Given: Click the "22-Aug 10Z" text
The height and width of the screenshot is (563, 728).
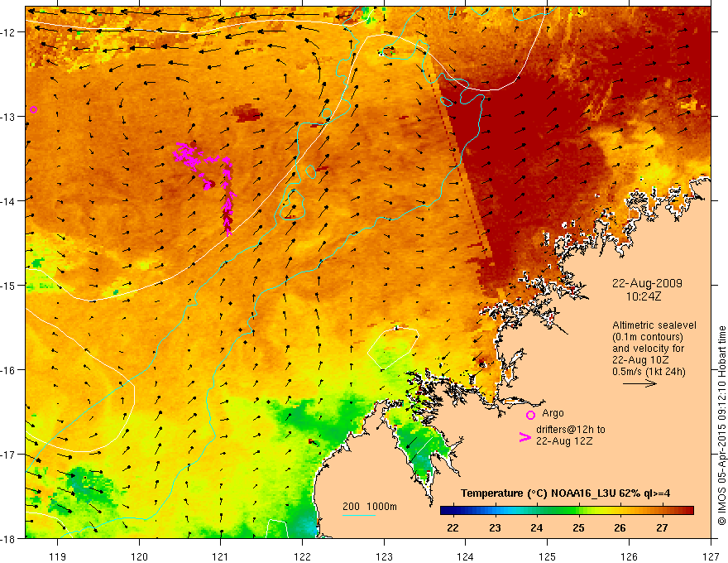Looking at the screenshot, I should coord(640,360).
